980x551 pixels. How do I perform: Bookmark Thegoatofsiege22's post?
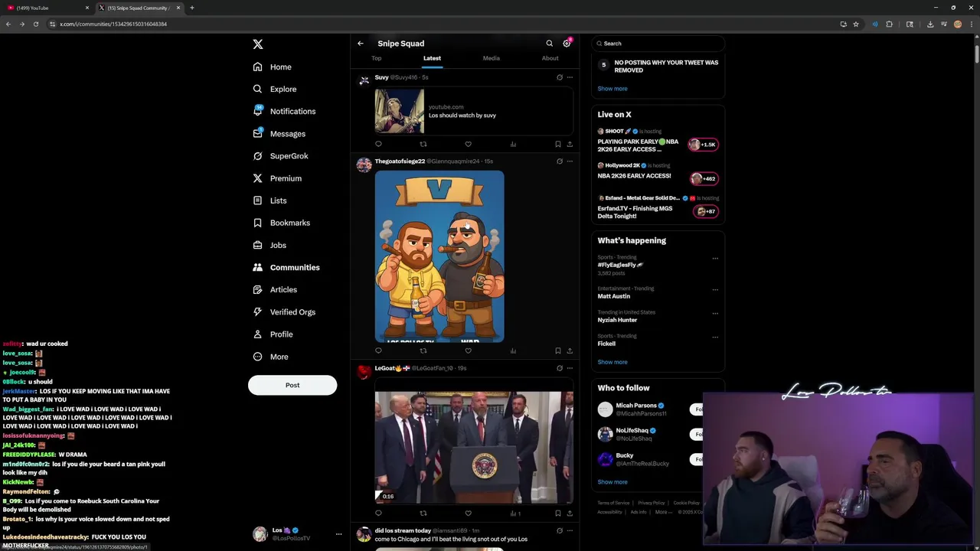pyautogui.click(x=558, y=350)
